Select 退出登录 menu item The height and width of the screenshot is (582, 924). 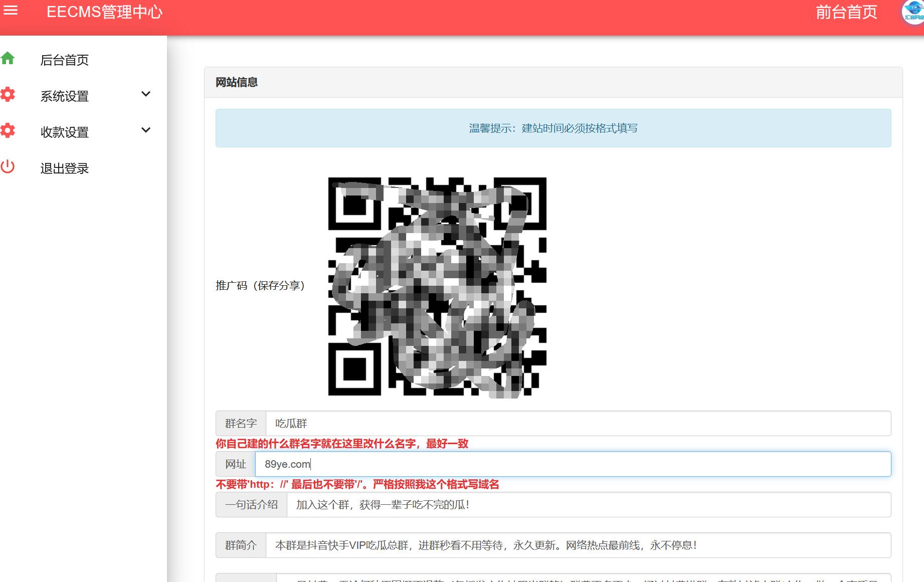click(x=64, y=168)
